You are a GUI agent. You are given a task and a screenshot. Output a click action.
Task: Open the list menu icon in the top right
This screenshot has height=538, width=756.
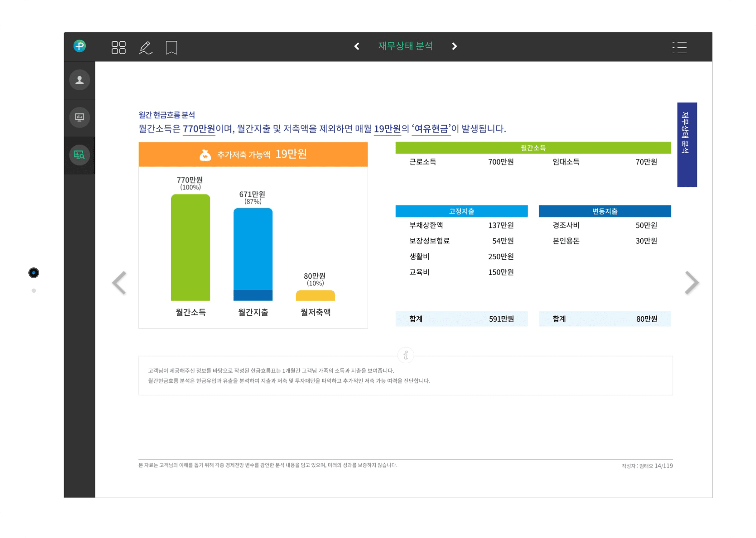[x=679, y=47]
